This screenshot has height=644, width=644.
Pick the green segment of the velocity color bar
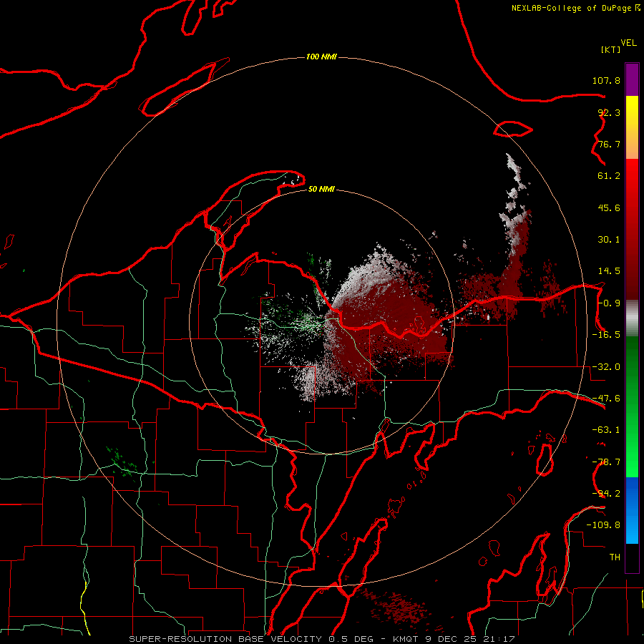(632, 406)
